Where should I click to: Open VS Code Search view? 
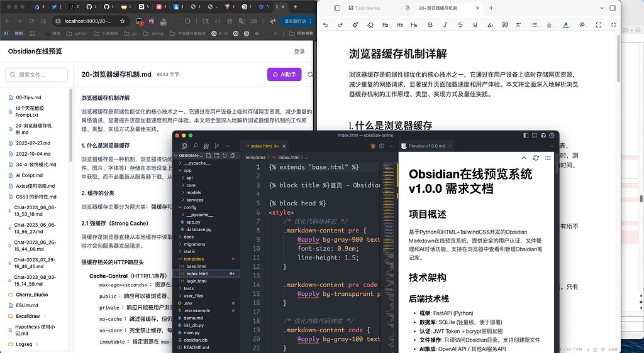coord(195,146)
